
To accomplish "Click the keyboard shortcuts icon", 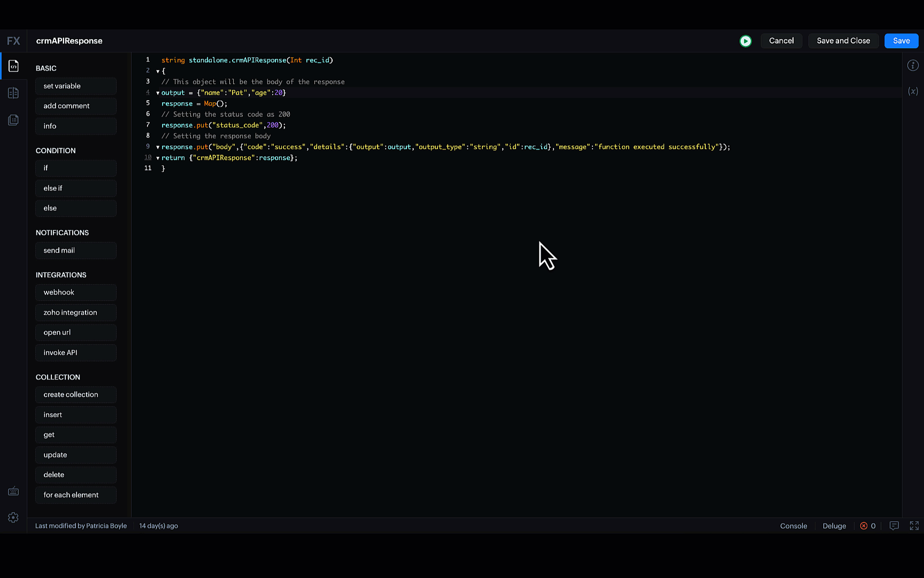I will click(13, 491).
